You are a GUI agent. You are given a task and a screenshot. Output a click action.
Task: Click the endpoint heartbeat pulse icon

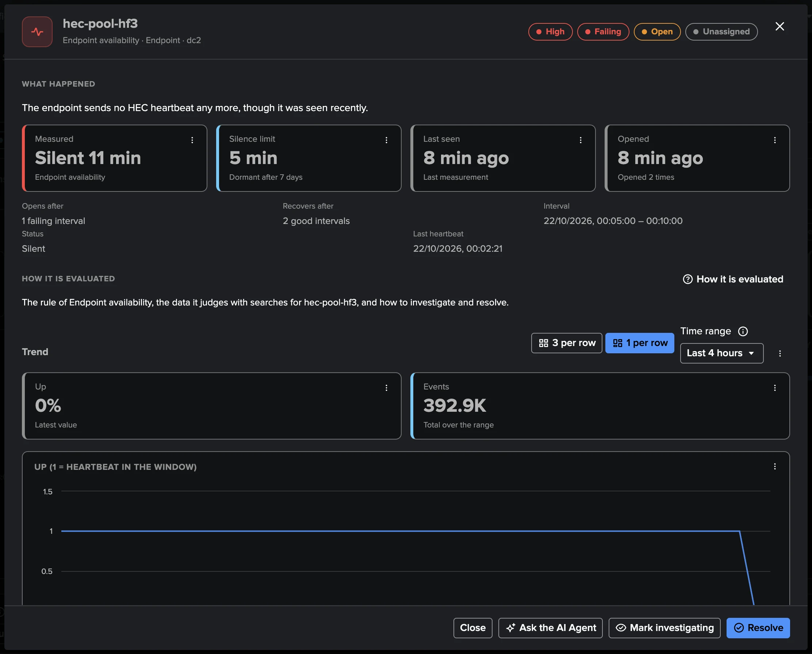point(37,32)
